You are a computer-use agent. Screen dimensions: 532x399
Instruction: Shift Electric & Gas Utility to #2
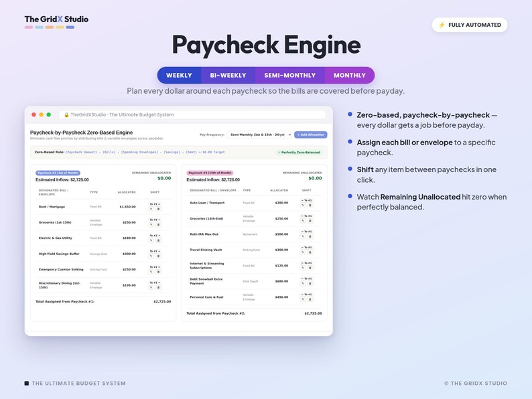pyautogui.click(x=155, y=235)
